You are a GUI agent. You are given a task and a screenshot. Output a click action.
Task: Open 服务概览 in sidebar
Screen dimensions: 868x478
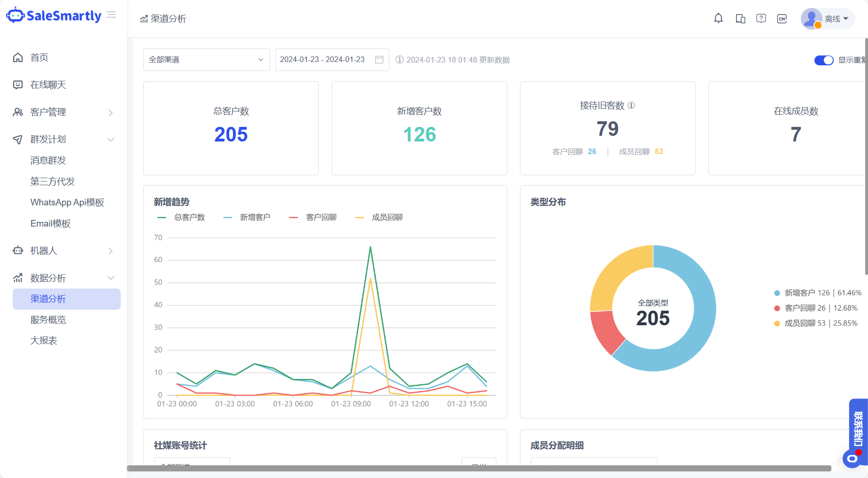click(x=48, y=320)
